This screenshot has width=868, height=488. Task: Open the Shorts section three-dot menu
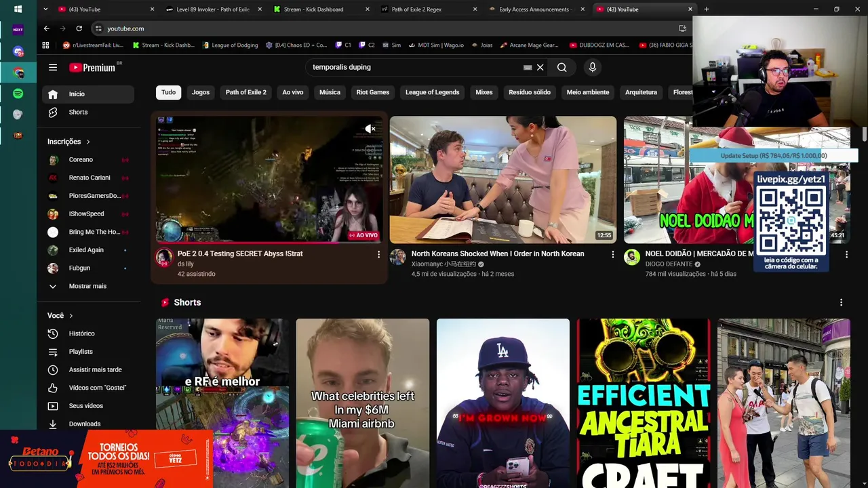click(841, 302)
